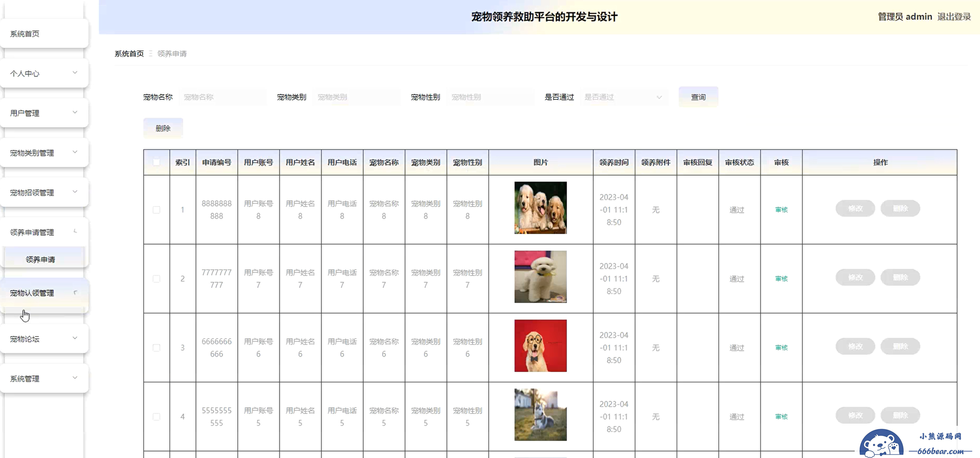Screen dimensions: 980x458
Task: Click 删除 button for row 8888888888
Action: (901, 209)
